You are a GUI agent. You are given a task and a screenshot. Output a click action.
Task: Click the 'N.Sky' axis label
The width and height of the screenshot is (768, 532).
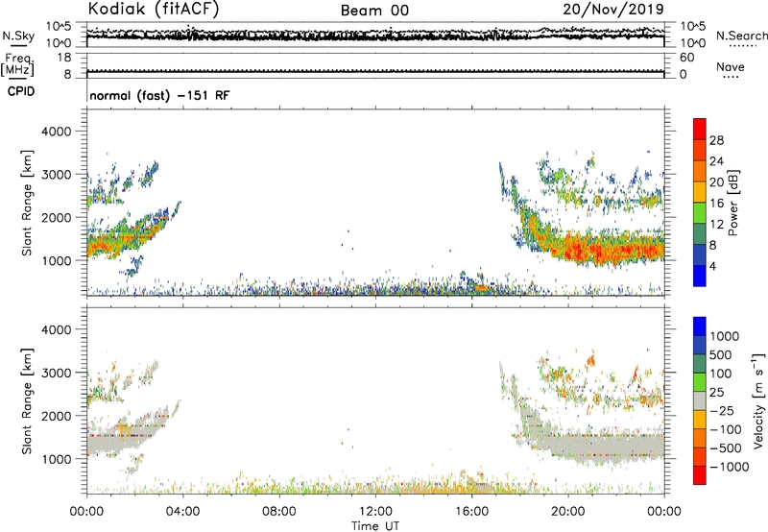tap(18, 36)
